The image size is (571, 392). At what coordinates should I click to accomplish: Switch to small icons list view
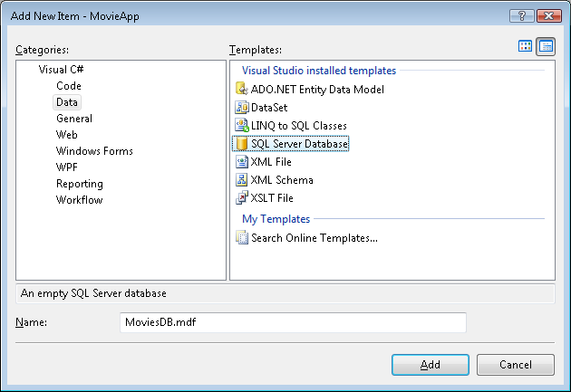tap(546, 46)
